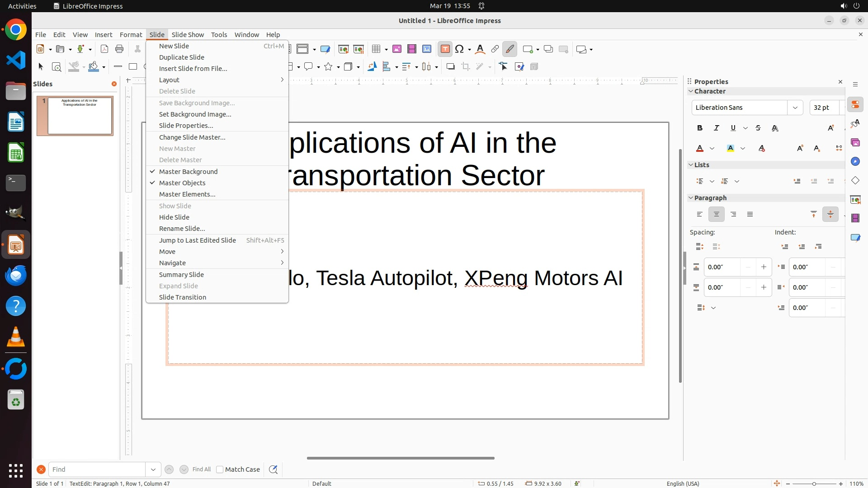The width and height of the screenshot is (868, 488).
Task: Uncheck the Master Background menu option
Action: 188,172
